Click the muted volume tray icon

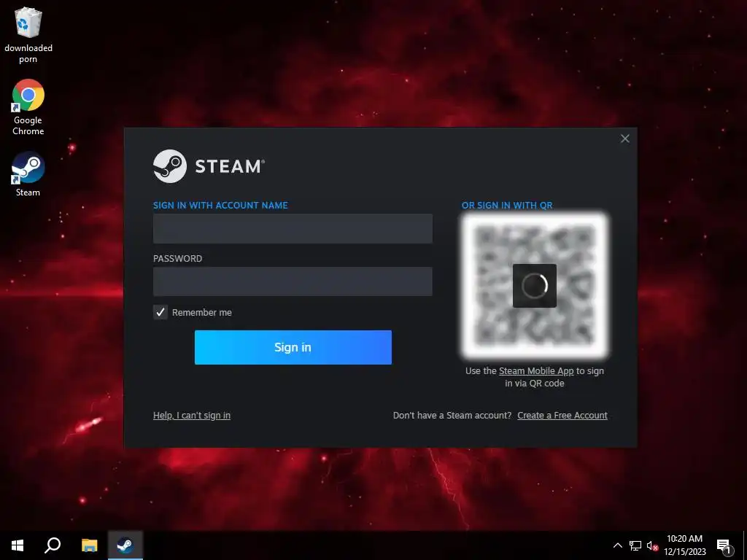coord(652,545)
